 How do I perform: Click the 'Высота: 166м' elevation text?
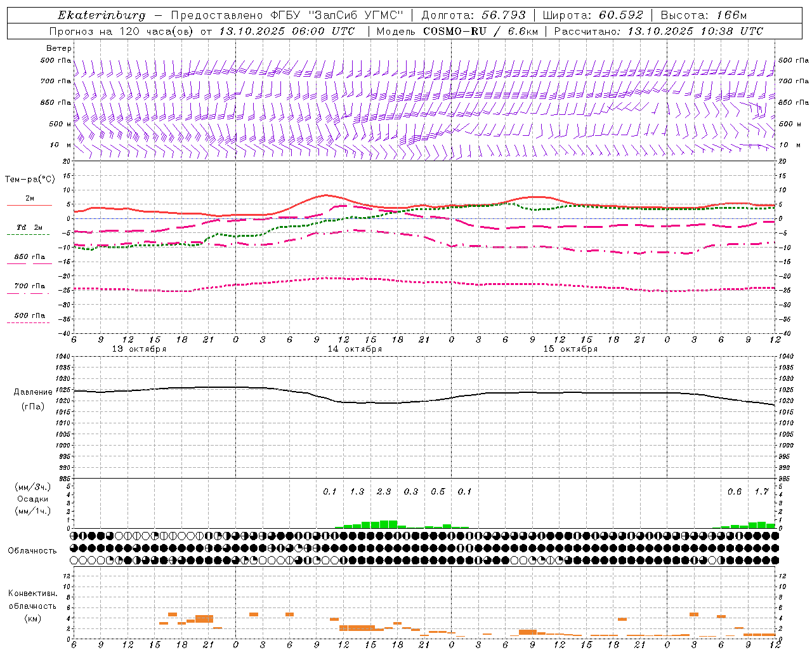point(704,15)
